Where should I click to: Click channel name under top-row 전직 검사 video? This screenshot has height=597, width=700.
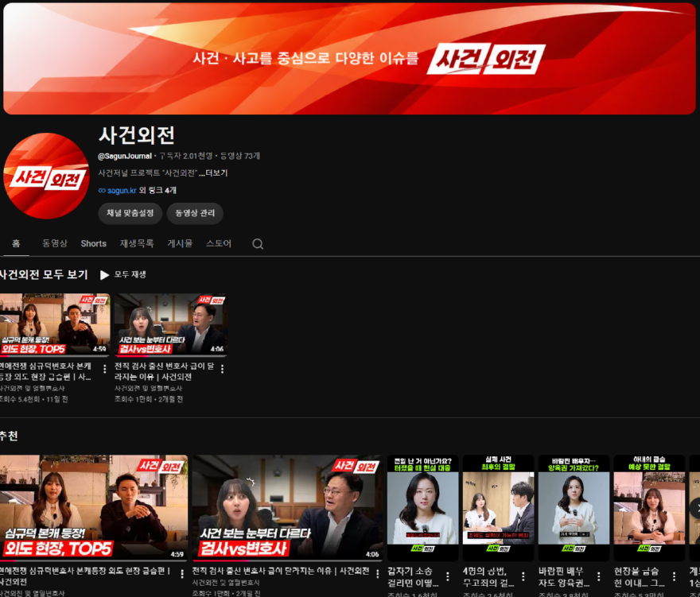148,388
